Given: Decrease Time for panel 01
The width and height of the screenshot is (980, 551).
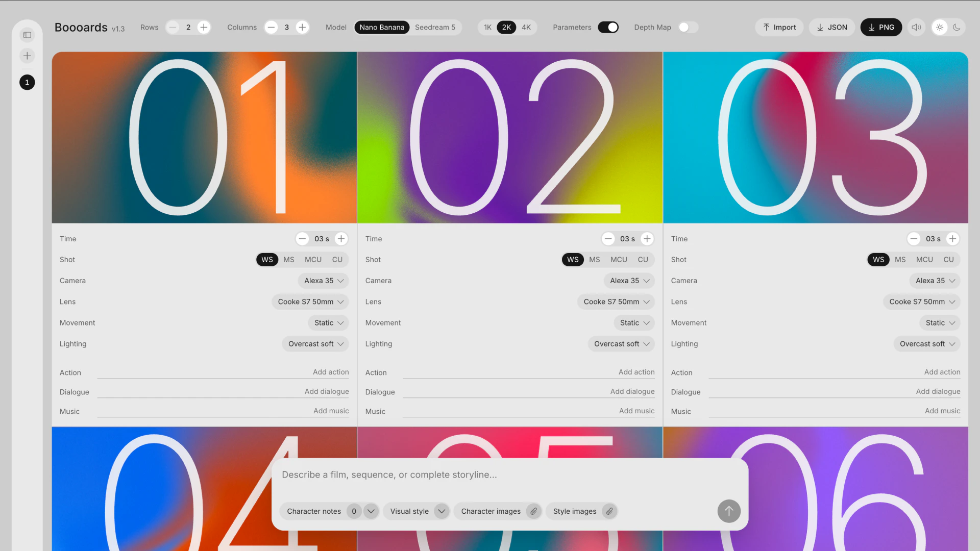Looking at the screenshot, I should (302, 239).
